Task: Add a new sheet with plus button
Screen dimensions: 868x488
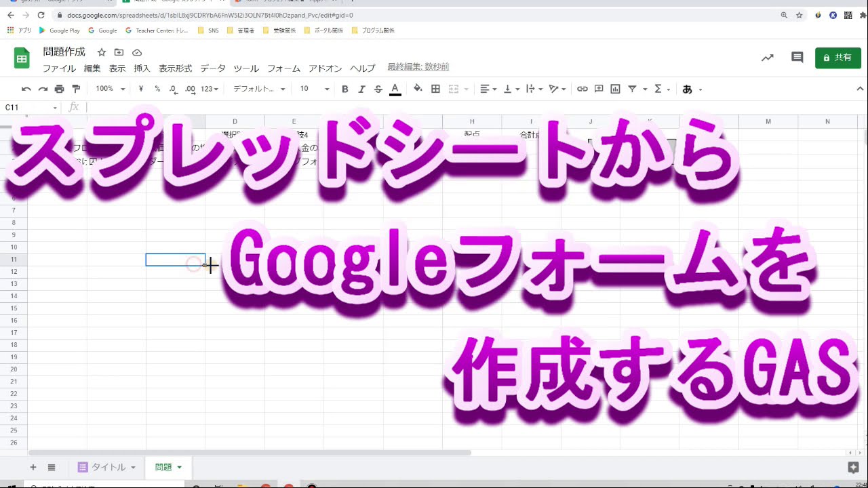Action: point(33,467)
